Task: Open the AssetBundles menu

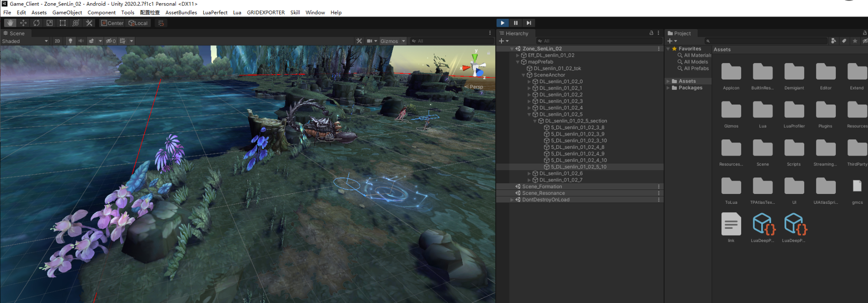Action: point(181,13)
